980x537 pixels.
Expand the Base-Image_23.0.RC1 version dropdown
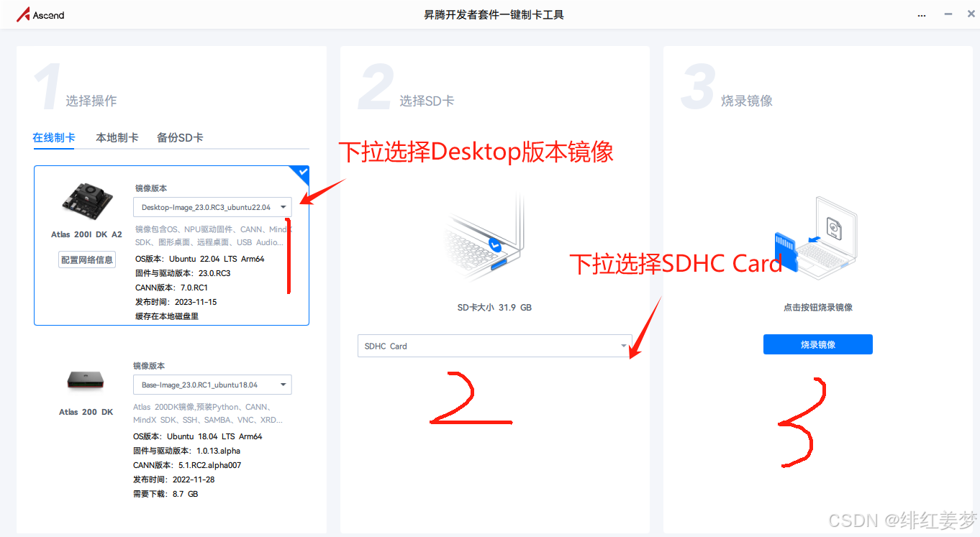pos(212,385)
